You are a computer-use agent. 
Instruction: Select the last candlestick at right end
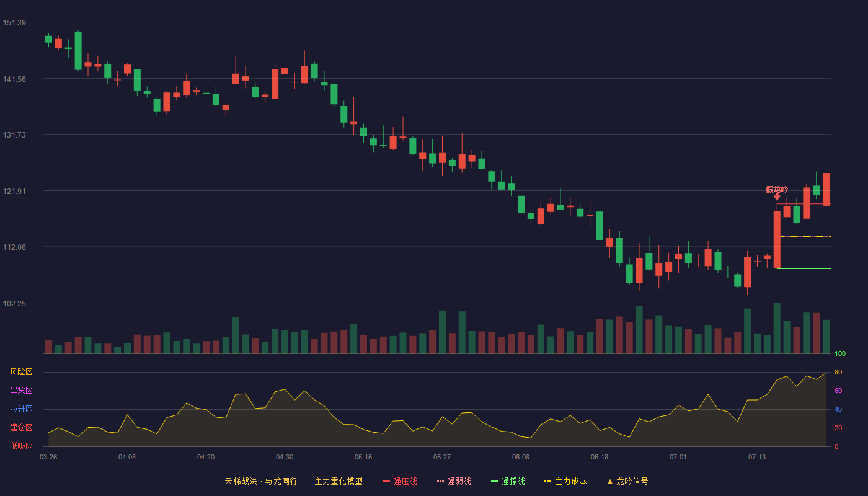pos(826,190)
